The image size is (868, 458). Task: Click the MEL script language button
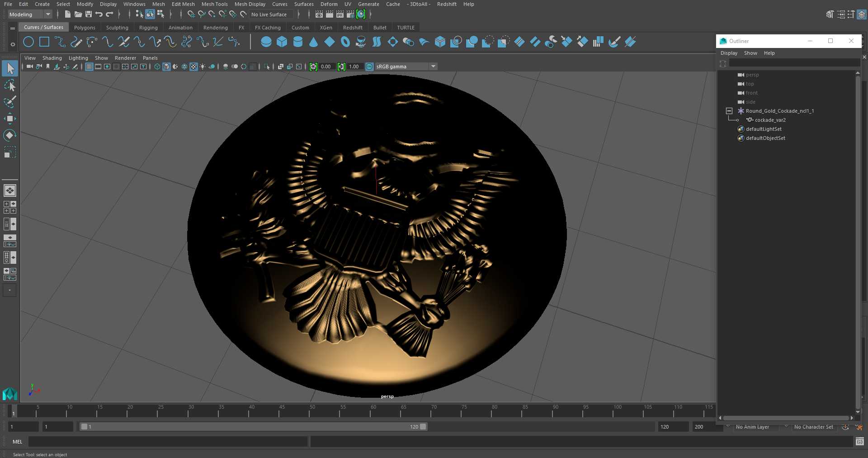[17, 442]
